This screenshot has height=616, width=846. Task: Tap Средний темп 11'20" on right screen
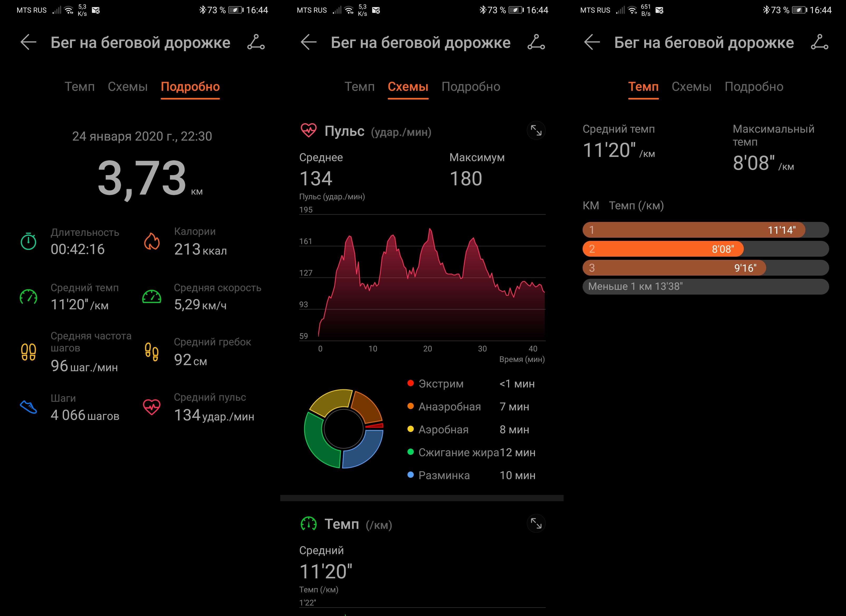[619, 150]
